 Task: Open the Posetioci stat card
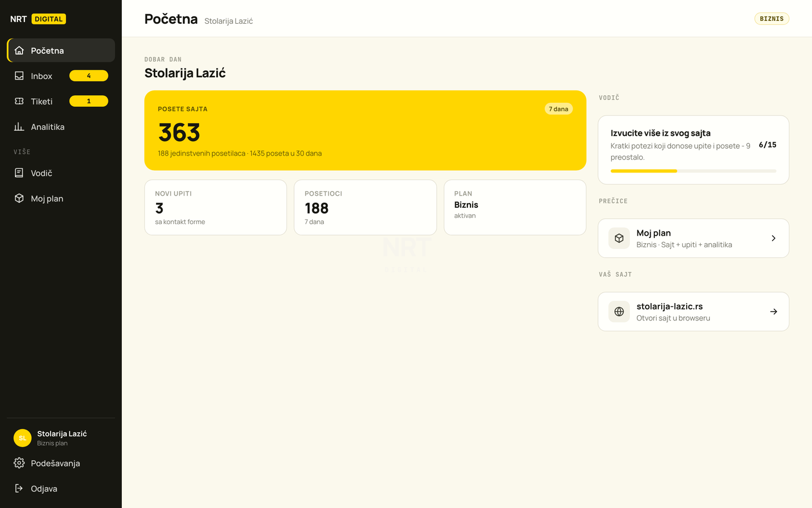[365, 207]
